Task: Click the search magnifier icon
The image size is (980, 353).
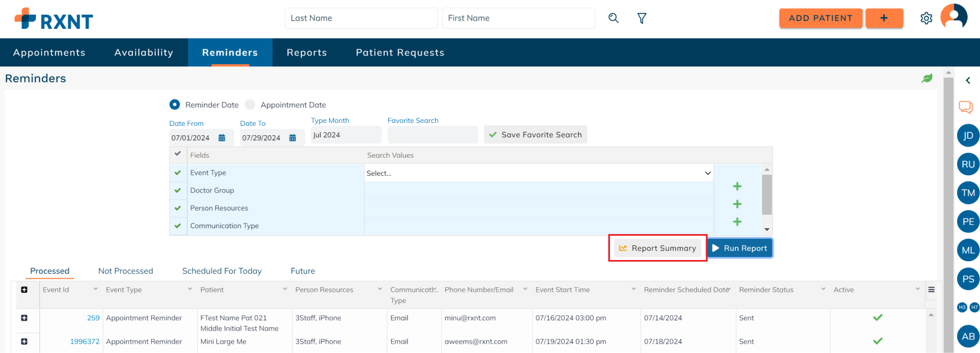Action: coord(613,18)
